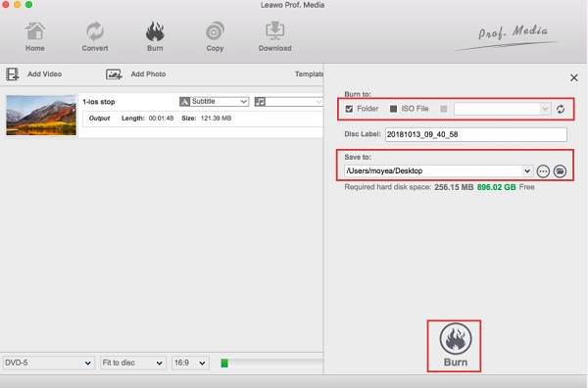Click the Add Photo icon
The width and height of the screenshot is (588, 388).
114,74
